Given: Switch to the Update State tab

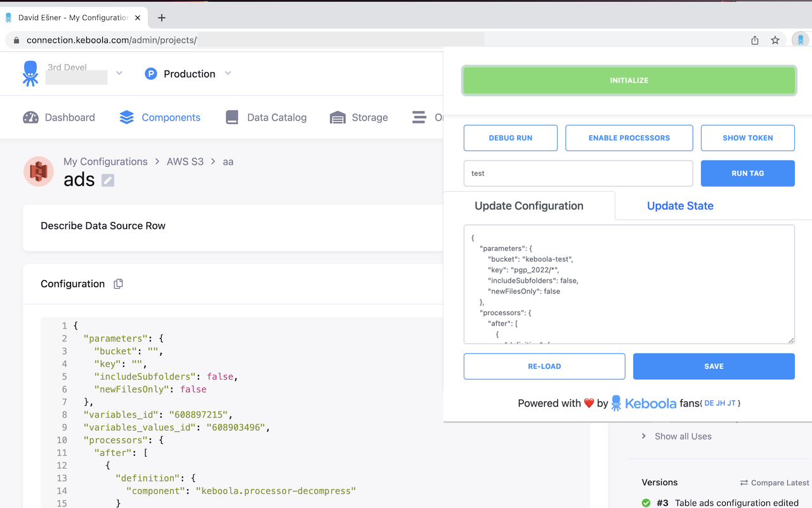Looking at the screenshot, I should pos(680,206).
